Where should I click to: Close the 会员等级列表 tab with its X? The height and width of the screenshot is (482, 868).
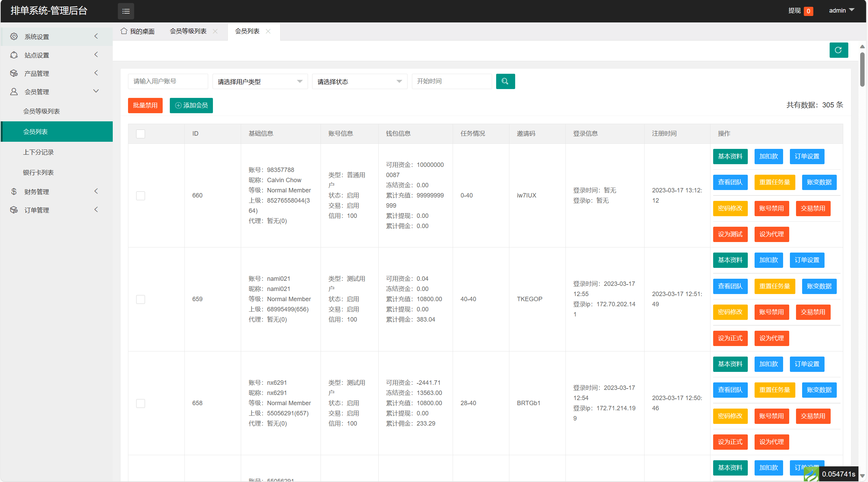[215, 31]
